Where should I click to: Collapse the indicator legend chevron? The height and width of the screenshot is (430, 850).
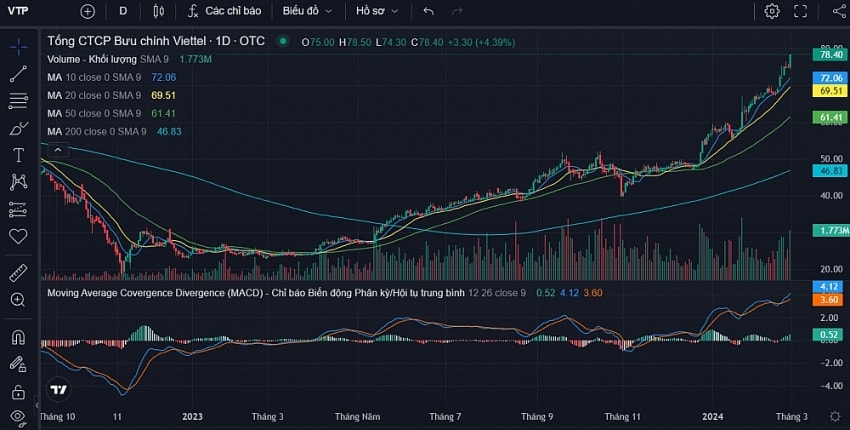click(x=58, y=150)
